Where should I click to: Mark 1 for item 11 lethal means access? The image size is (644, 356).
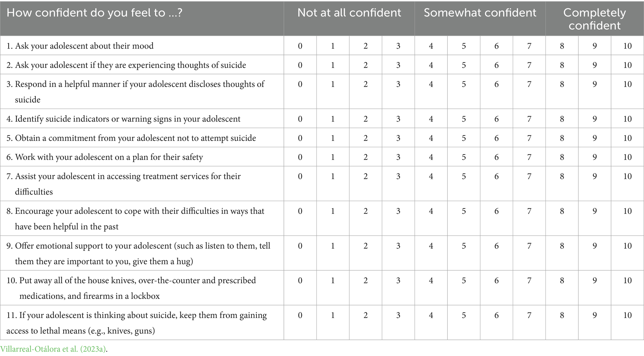pos(333,315)
